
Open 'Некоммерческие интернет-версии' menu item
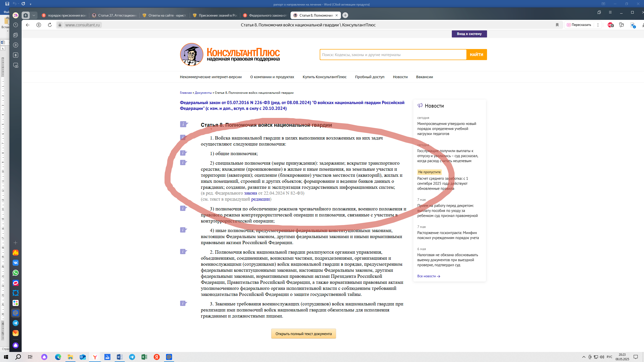211,77
